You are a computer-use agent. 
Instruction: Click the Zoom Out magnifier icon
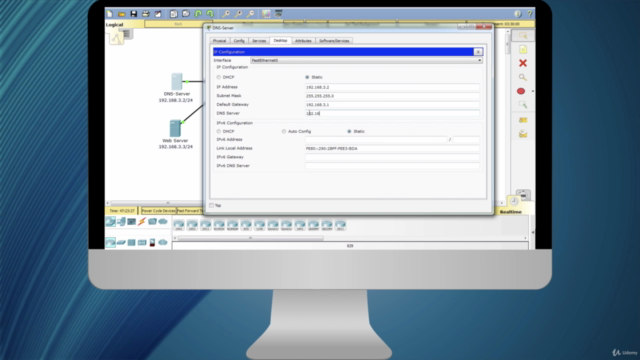coord(250,14)
